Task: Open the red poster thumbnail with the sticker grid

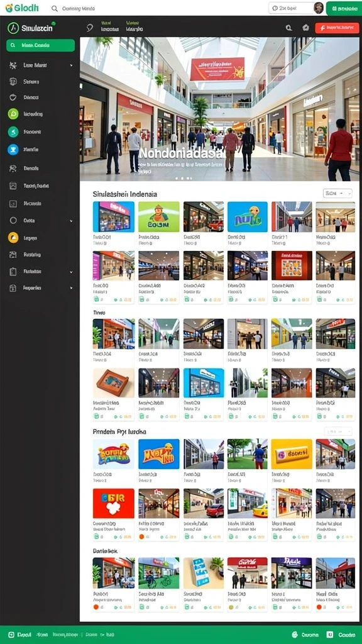Action: [x=292, y=266]
